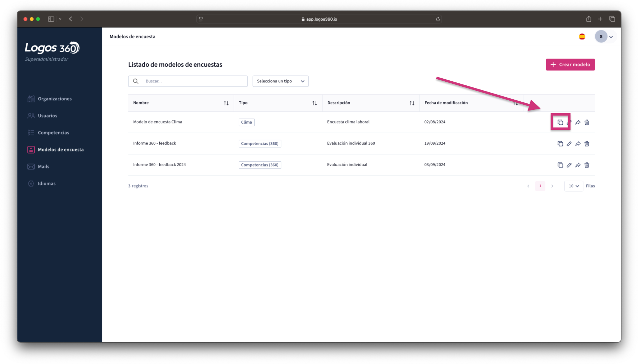Click the search magnifier icon
Viewport: 638px width, 364px height.
click(136, 81)
